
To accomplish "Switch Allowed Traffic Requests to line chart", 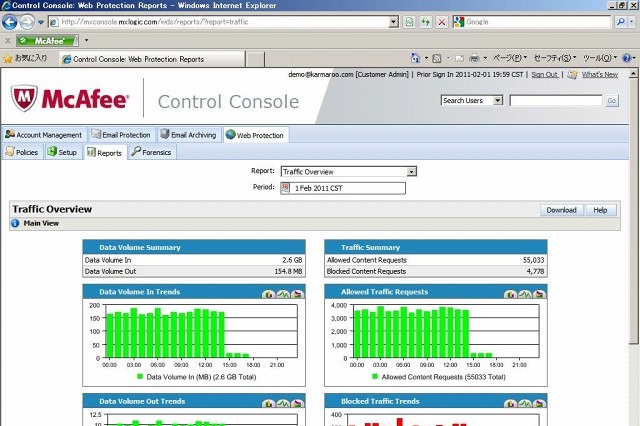I will tap(525, 294).
